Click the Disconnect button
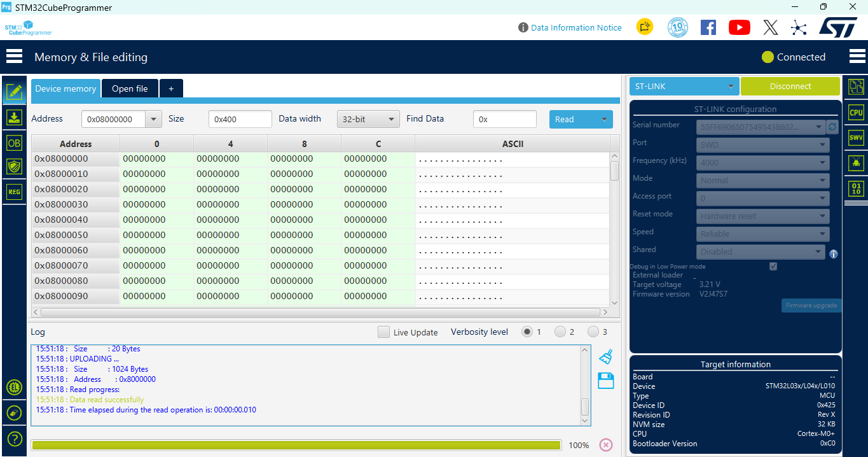This screenshot has height=457, width=868. (790, 86)
